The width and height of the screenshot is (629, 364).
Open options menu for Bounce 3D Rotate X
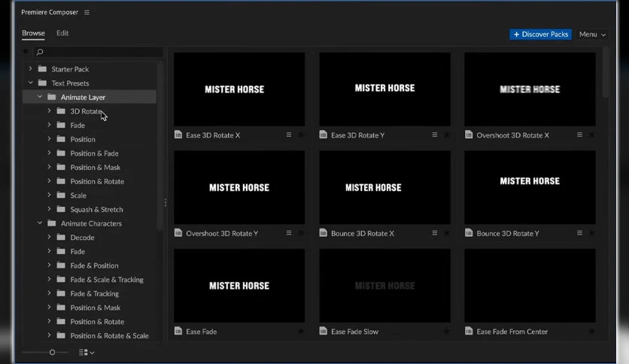click(434, 233)
